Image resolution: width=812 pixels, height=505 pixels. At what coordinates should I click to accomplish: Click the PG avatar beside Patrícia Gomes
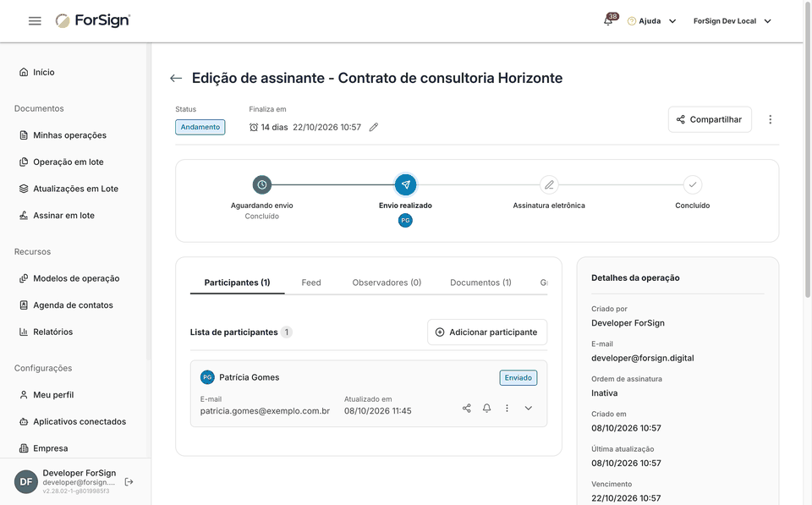tap(207, 377)
